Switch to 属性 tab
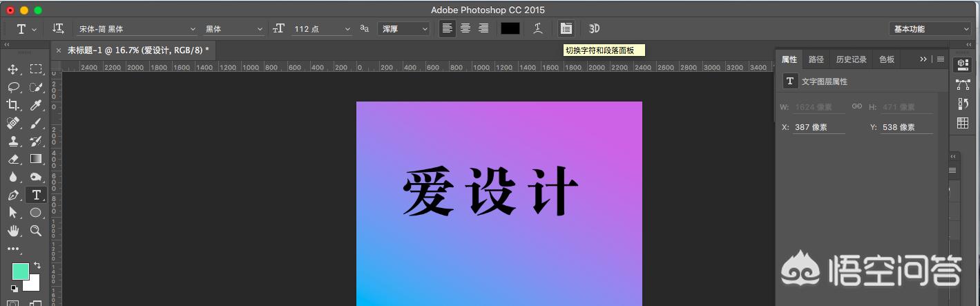The image size is (980, 306). click(789, 59)
